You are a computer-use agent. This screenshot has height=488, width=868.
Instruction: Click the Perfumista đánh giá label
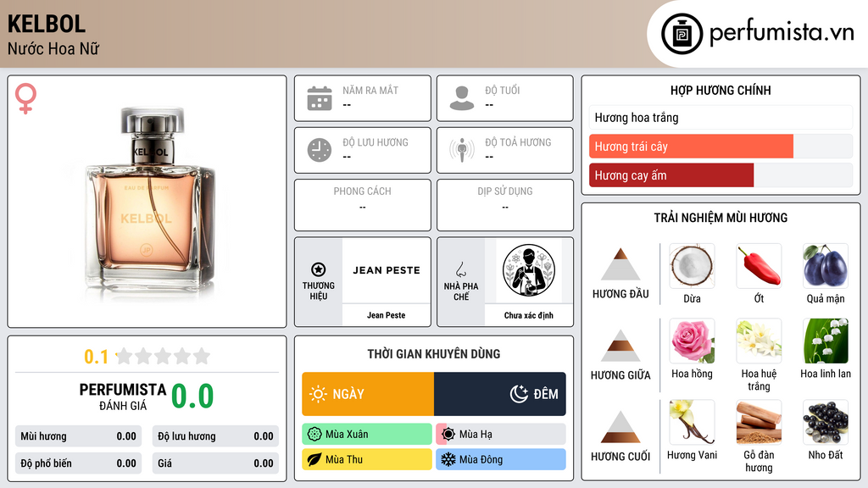pos(123,396)
